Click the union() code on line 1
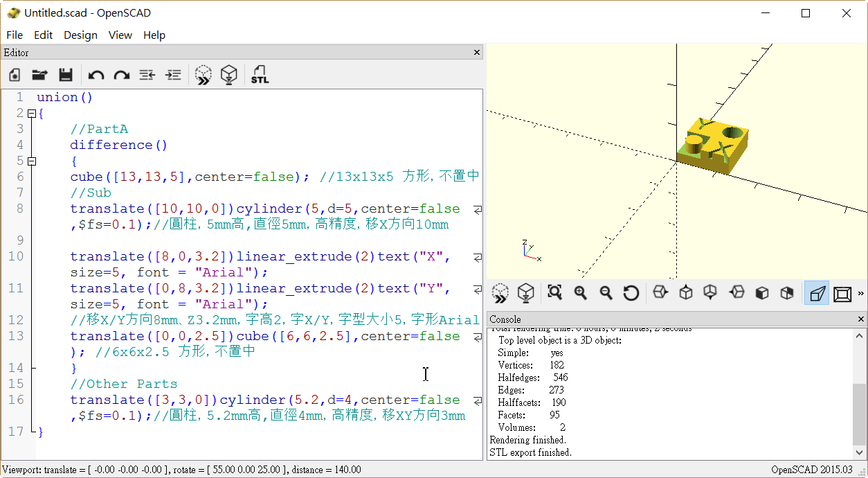The width and height of the screenshot is (868, 478). tap(64, 98)
